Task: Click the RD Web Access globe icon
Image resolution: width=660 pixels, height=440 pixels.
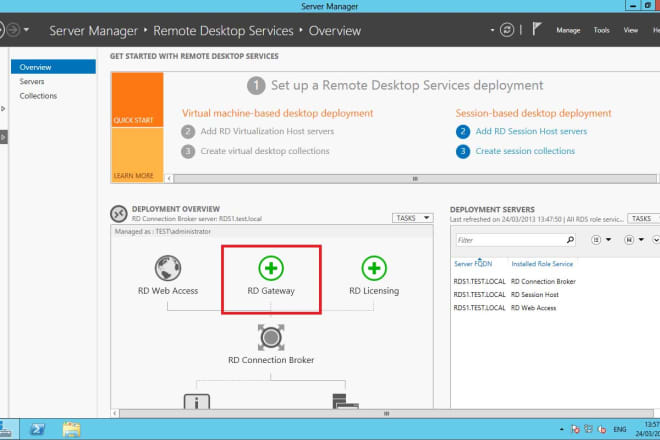Action: (168, 268)
